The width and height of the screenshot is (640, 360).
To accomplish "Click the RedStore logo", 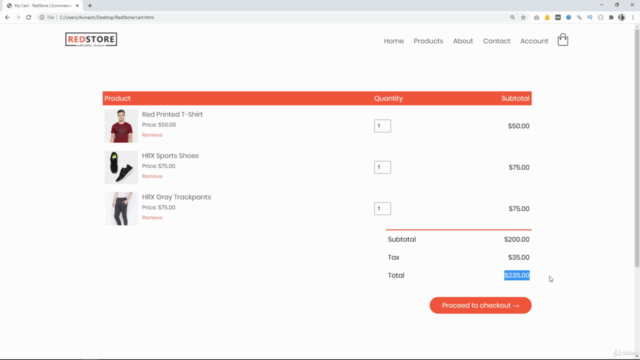I will coord(91,40).
